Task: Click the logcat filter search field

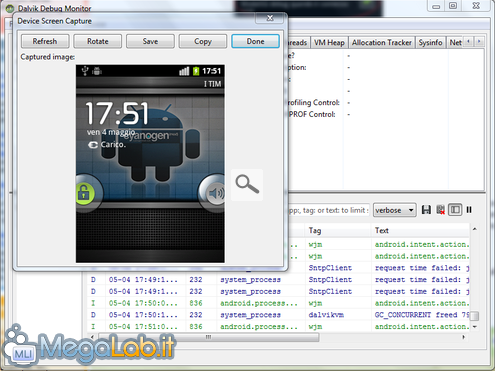Action: pyautogui.click(x=328, y=210)
